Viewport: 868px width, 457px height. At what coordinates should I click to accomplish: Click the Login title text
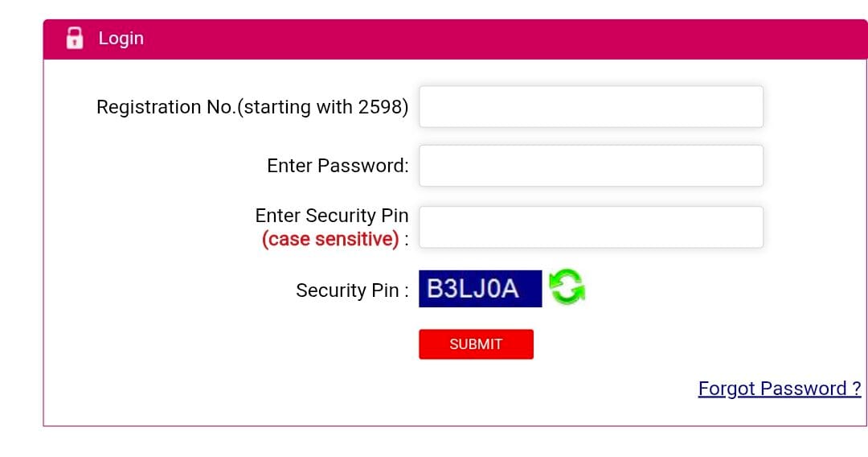[x=121, y=38]
